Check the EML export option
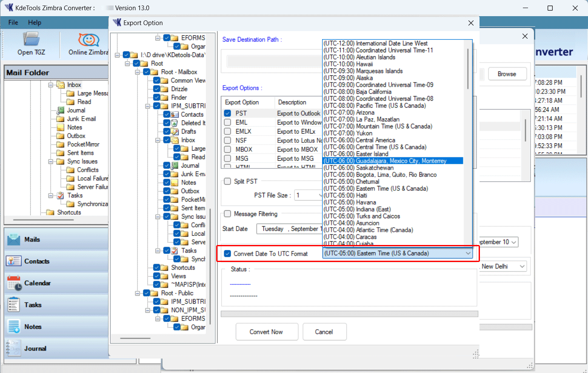 tap(226, 122)
